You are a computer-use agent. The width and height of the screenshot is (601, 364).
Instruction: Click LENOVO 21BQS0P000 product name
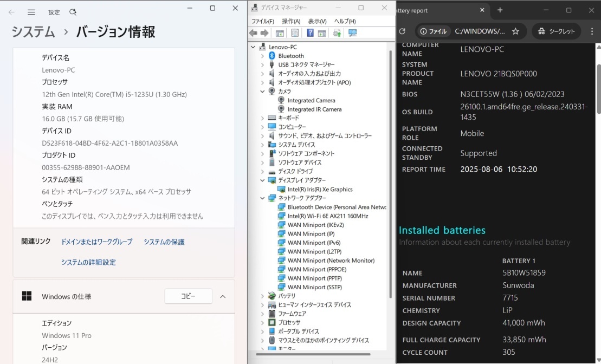498,74
